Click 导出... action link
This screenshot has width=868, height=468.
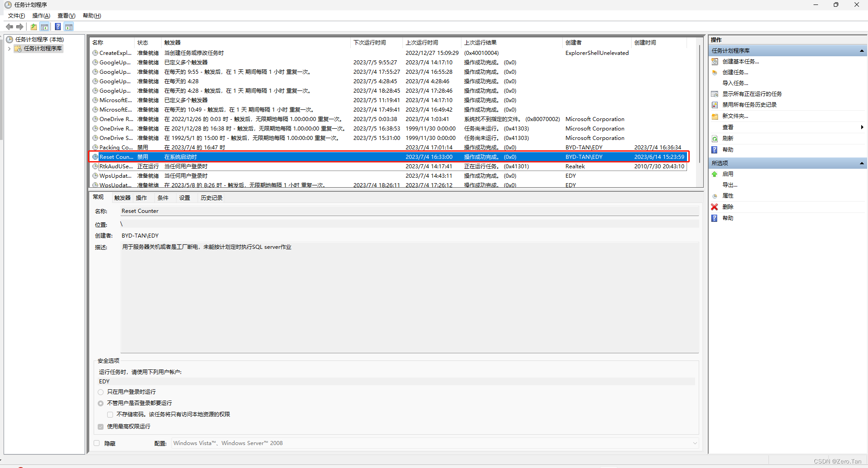[730, 185]
